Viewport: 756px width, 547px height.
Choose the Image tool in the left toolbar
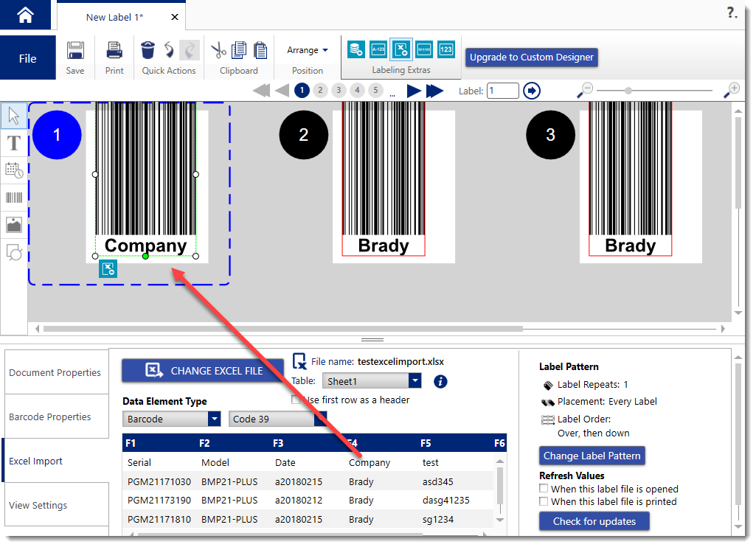pos(14,225)
